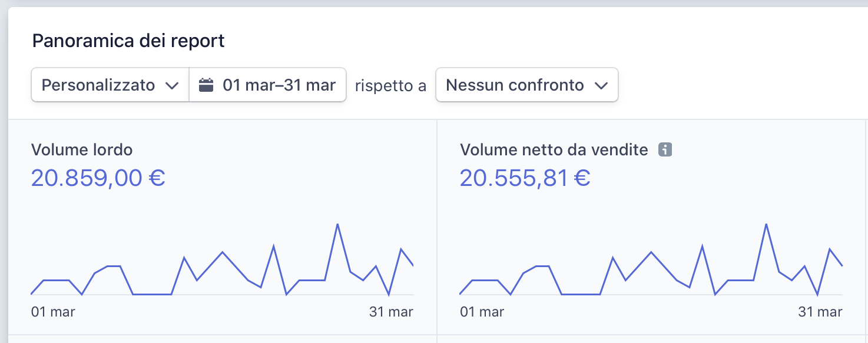Click the highest peak in Volume lordo chart
Screen dimensions: 868x343
click(x=337, y=225)
